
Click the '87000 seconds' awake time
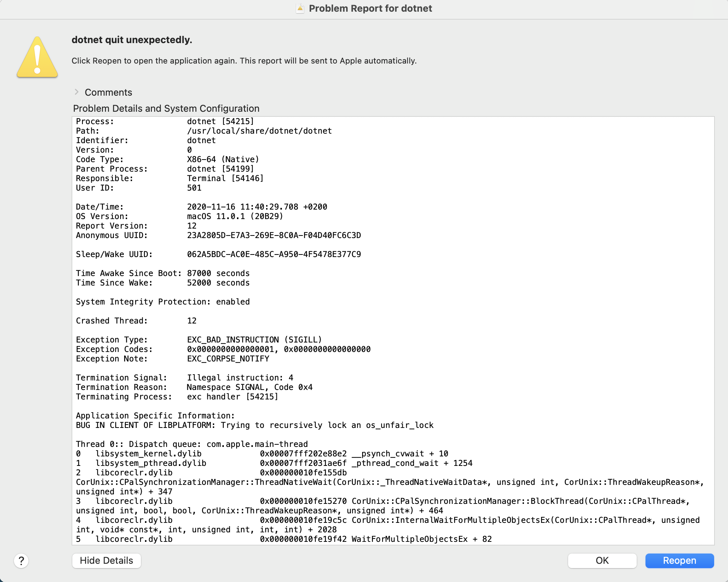pyautogui.click(x=218, y=273)
